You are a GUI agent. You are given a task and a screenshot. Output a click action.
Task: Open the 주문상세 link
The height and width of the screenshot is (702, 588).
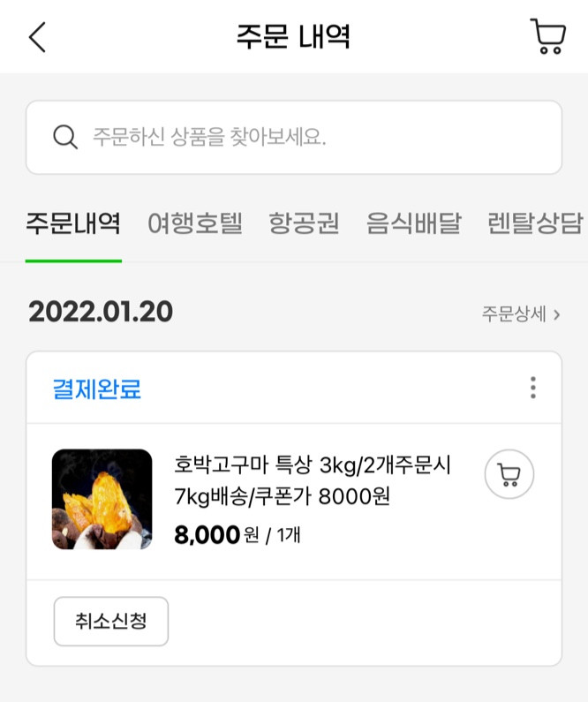[x=514, y=313]
